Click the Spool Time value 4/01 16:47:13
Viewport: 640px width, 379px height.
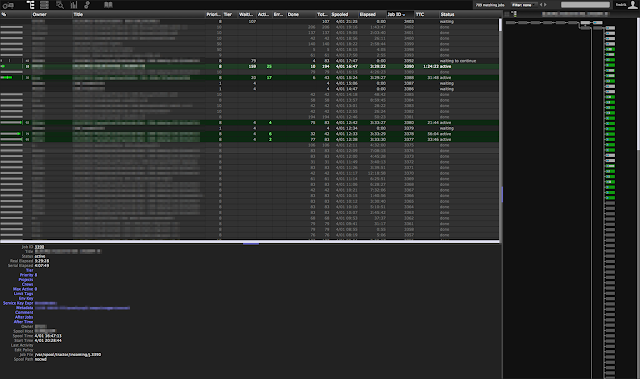(48, 336)
